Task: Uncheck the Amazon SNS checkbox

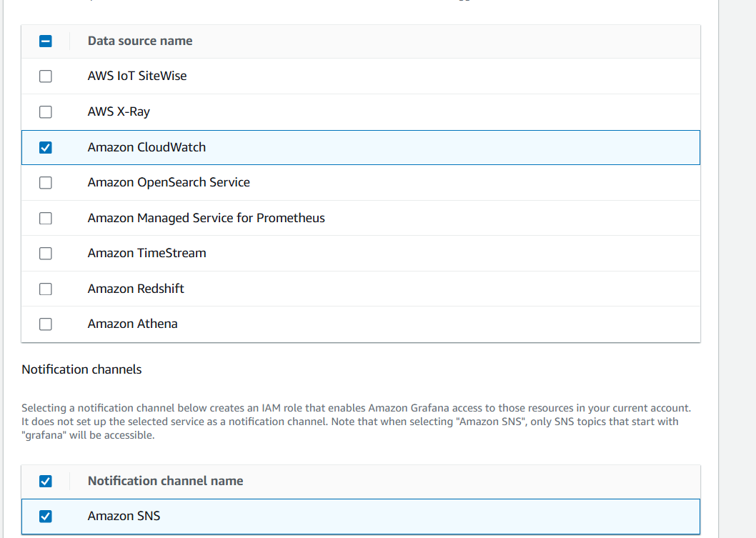Action: (45, 517)
